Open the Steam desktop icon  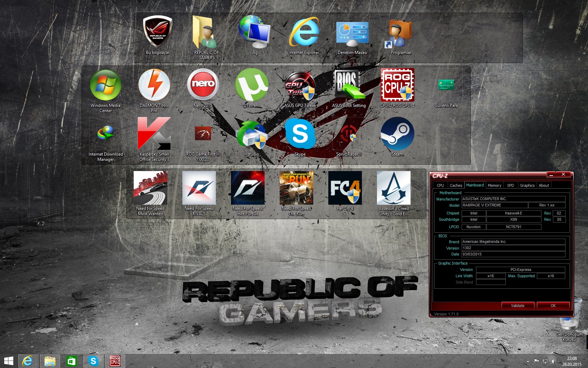point(397,134)
